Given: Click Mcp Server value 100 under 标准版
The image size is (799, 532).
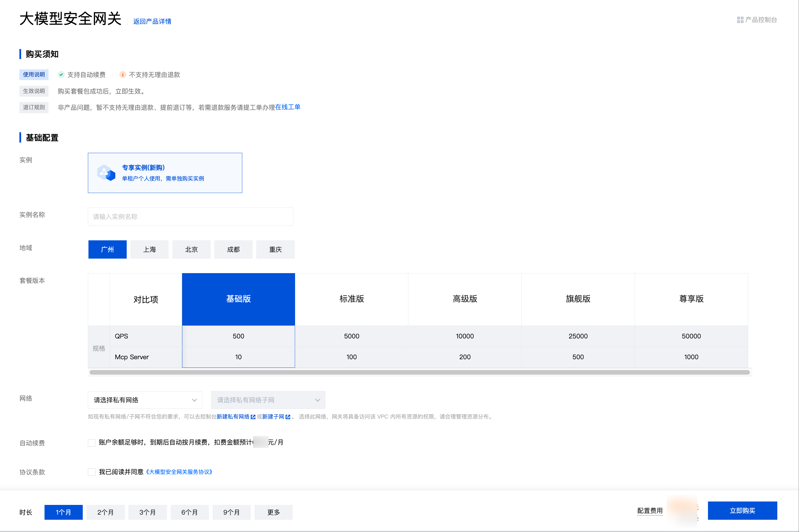Looking at the screenshot, I should point(352,357).
